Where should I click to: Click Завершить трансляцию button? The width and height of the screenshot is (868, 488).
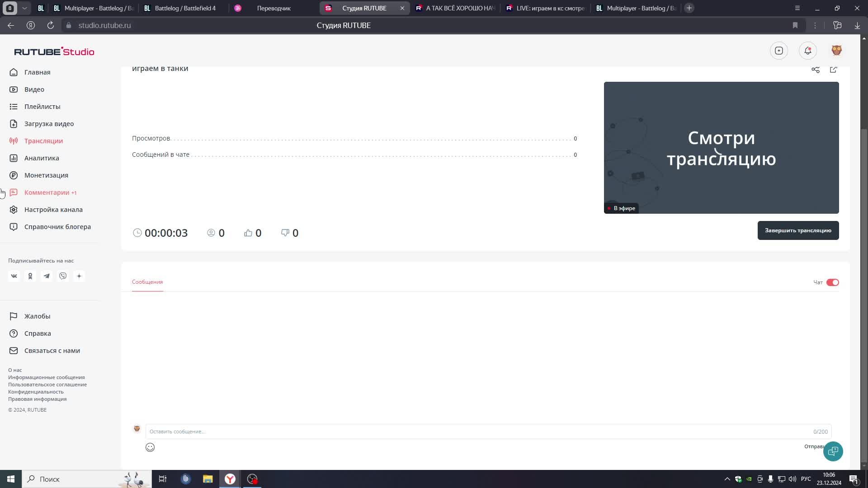(x=798, y=230)
